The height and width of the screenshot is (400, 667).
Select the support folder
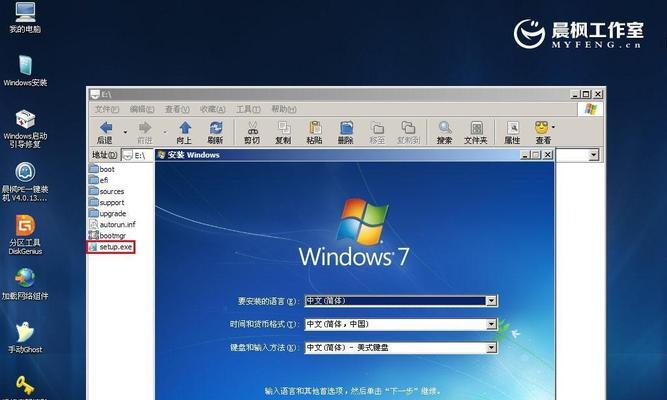[107, 202]
